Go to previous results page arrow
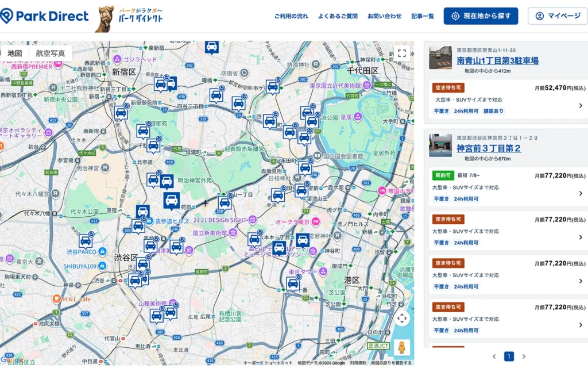588x368 pixels. 494,356
